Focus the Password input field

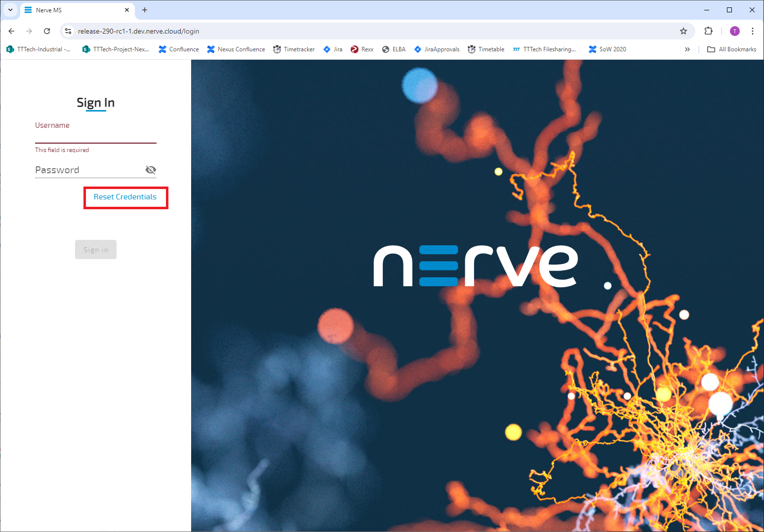(x=89, y=170)
